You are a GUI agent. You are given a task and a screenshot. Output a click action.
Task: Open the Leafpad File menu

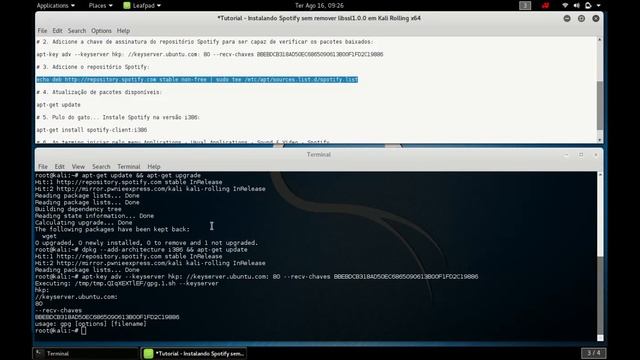[x=42, y=31]
